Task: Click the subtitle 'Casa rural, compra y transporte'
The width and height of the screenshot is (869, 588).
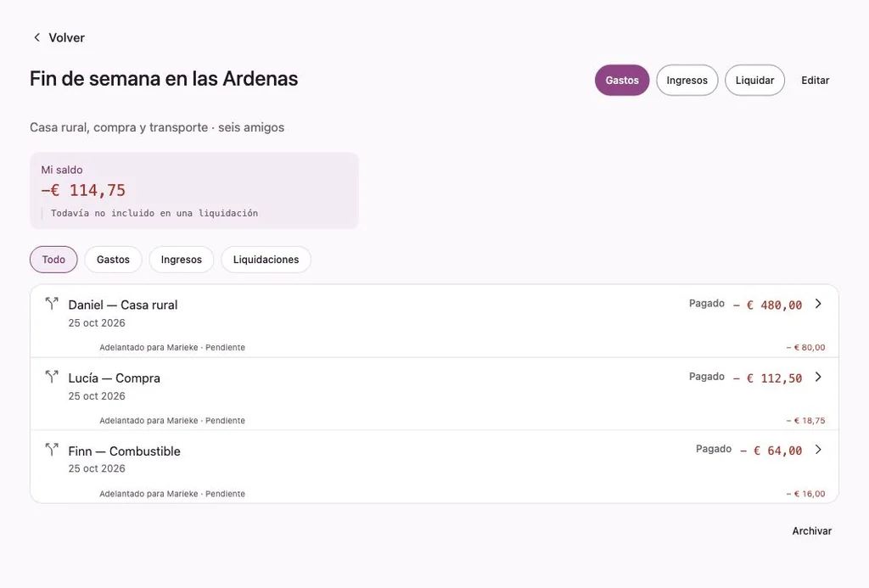Action: 119,127
